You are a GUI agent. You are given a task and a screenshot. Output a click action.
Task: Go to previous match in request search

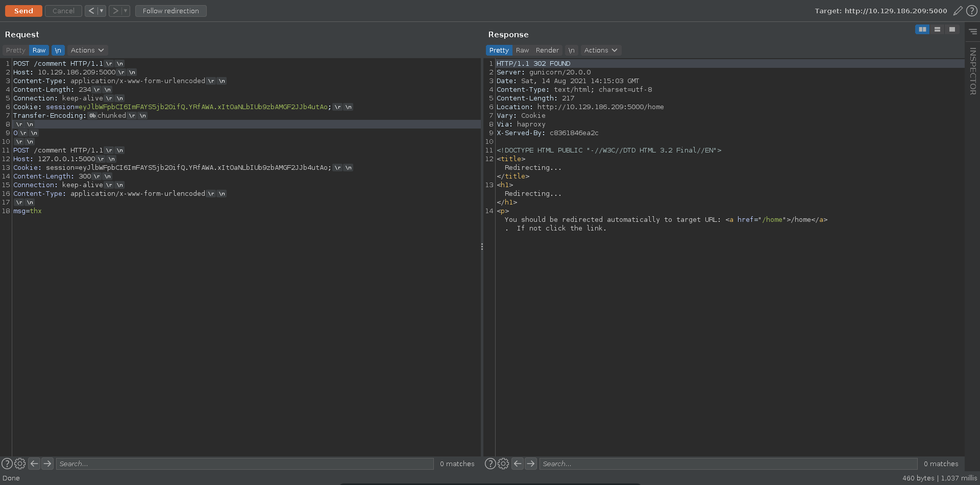click(x=34, y=464)
